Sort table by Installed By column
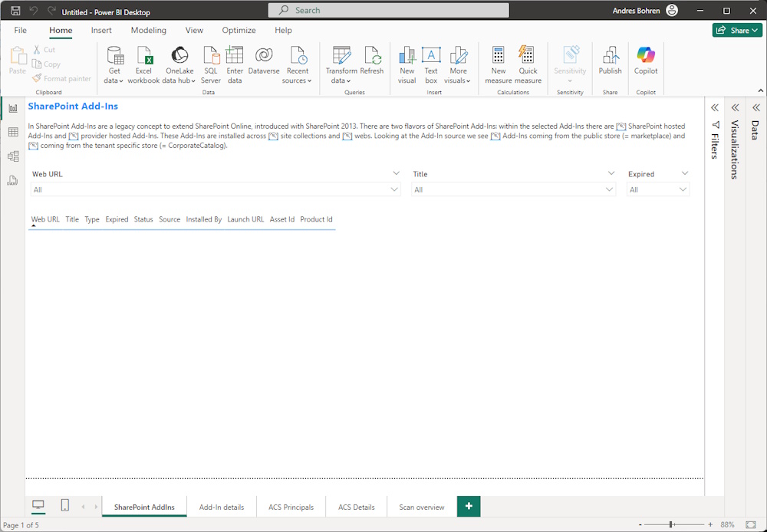The width and height of the screenshot is (767, 532). click(x=203, y=219)
